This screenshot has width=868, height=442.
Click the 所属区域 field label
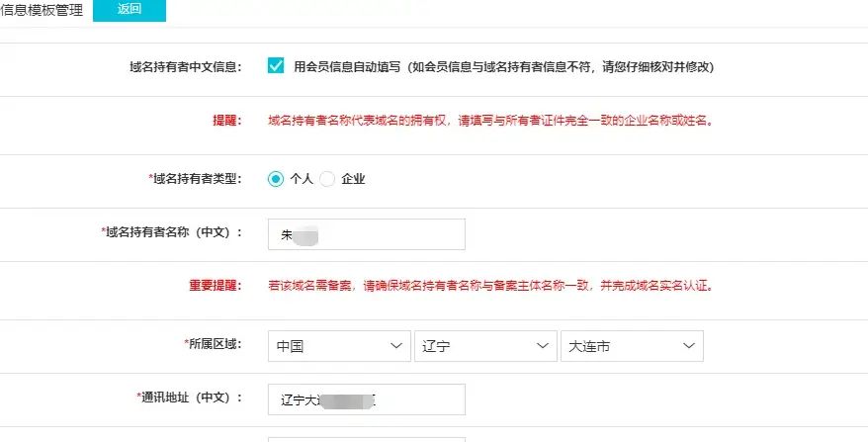point(213,344)
